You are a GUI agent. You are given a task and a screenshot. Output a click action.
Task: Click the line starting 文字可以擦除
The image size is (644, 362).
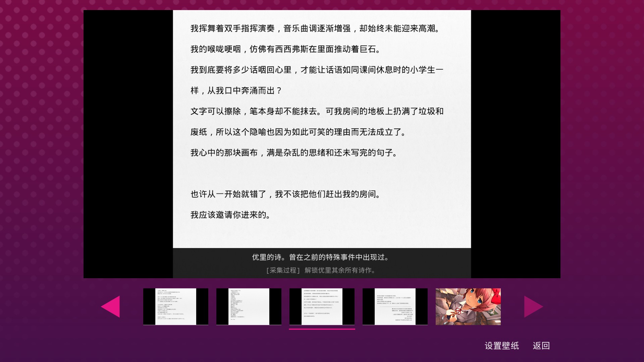tap(317, 111)
